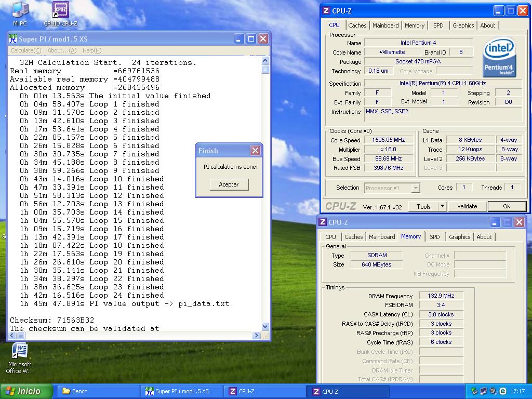The height and width of the screenshot is (399, 532).
Task: Open Memory tab in upper CPU-Z window
Action: [x=414, y=25]
